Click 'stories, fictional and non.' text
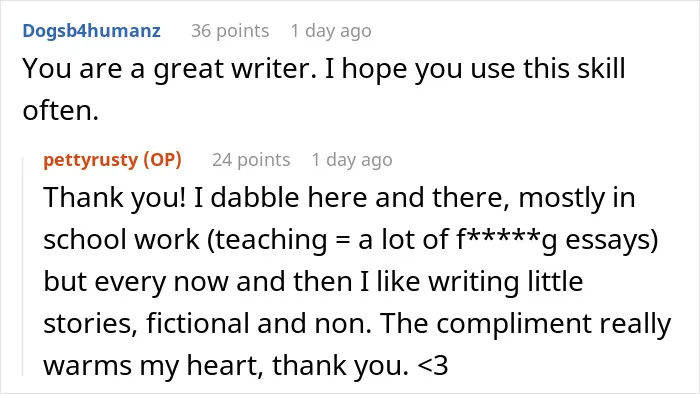Image resolution: width=700 pixels, height=394 pixels. [x=208, y=323]
